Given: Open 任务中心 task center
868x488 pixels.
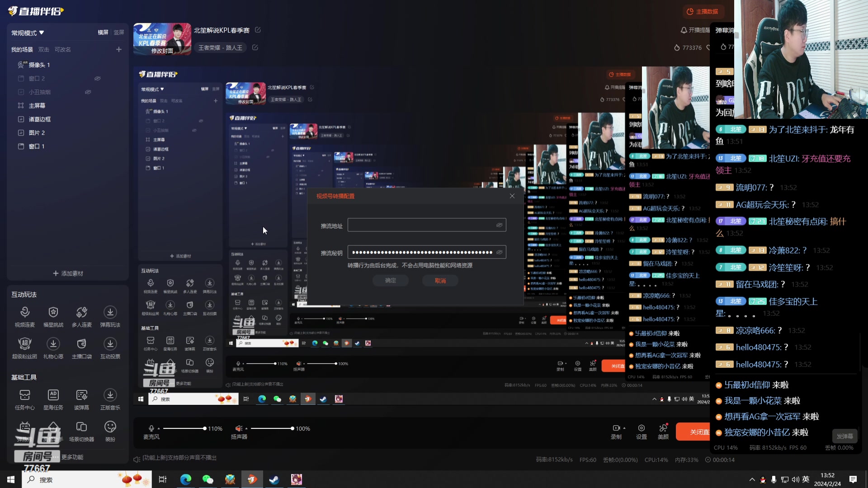Looking at the screenshot, I should pos(25,395).
